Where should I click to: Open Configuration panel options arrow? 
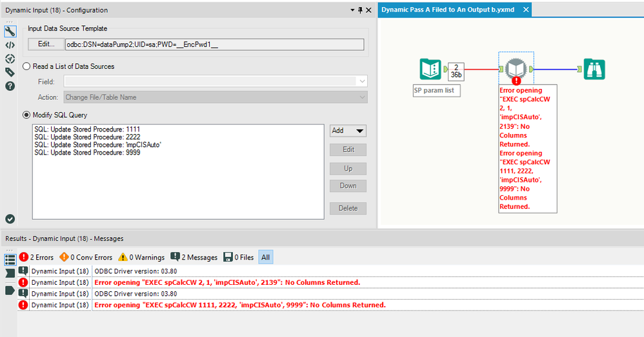(352, 10)
